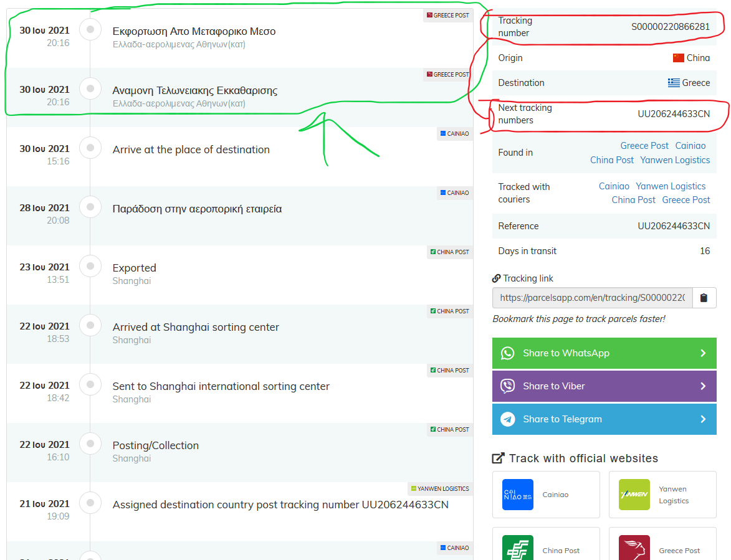Click the Exported event timeline marker
This screenshot has height=560, width=731.
(90, 266)
